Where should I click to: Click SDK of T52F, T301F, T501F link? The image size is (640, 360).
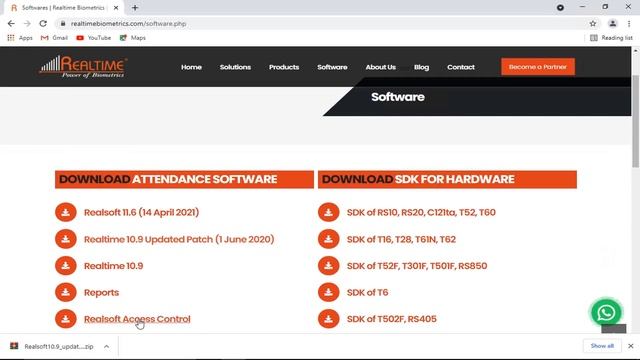click(x=417, y=266)
